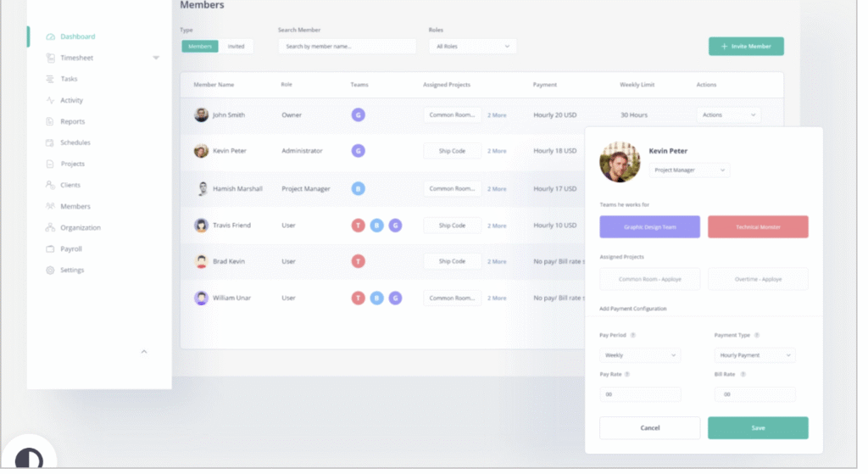Open the Payment Type dropdown
Viewport: 868px width, 474px height.
pyautogui.click(x=754, y=355)
